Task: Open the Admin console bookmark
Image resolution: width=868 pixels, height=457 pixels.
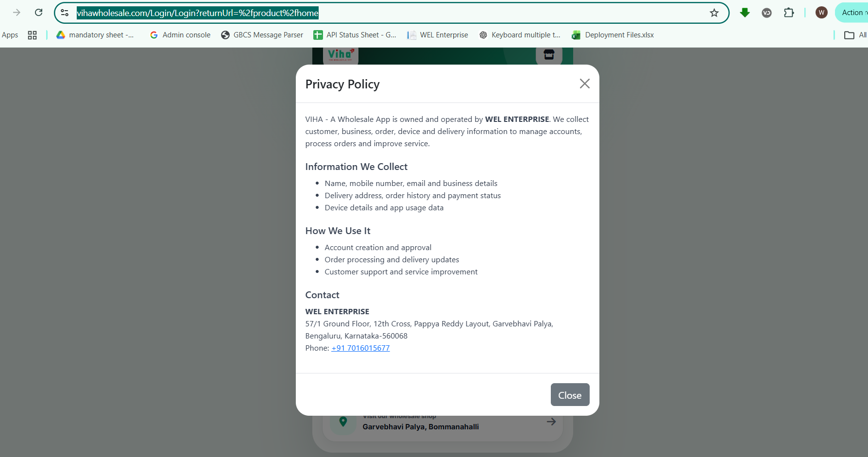Action: coord(180,35)
